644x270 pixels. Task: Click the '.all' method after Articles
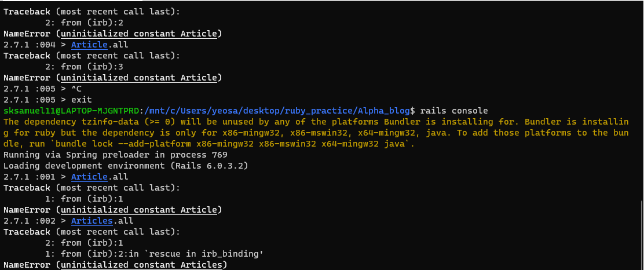click(x=123, y=221)
